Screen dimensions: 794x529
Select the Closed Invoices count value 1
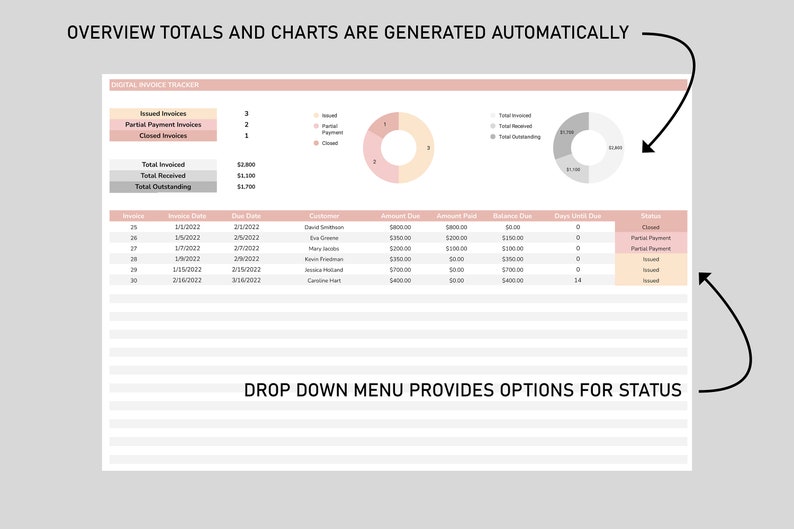click(x=246, y=136)
